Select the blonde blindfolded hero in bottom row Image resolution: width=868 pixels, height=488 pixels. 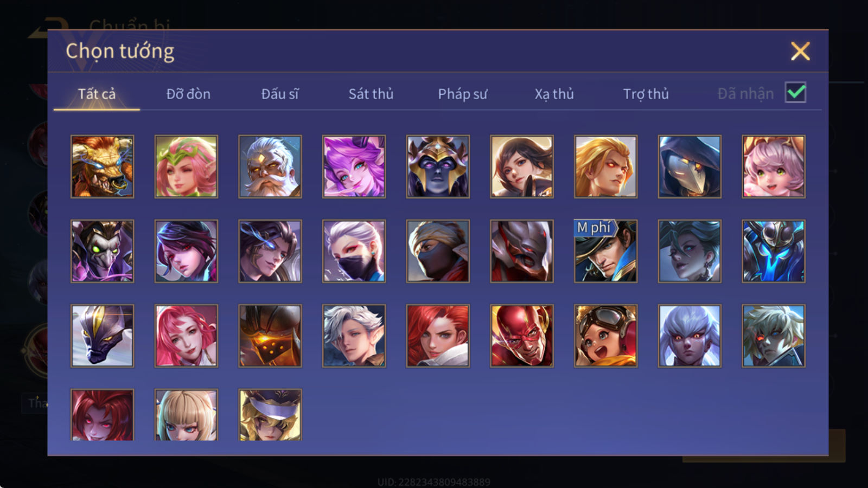[270, 415]
